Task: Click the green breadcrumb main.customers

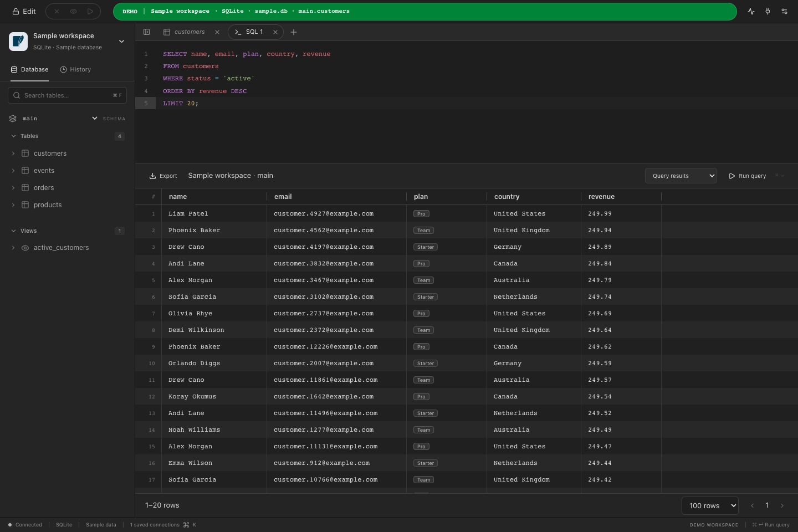Action: (324, 11)
